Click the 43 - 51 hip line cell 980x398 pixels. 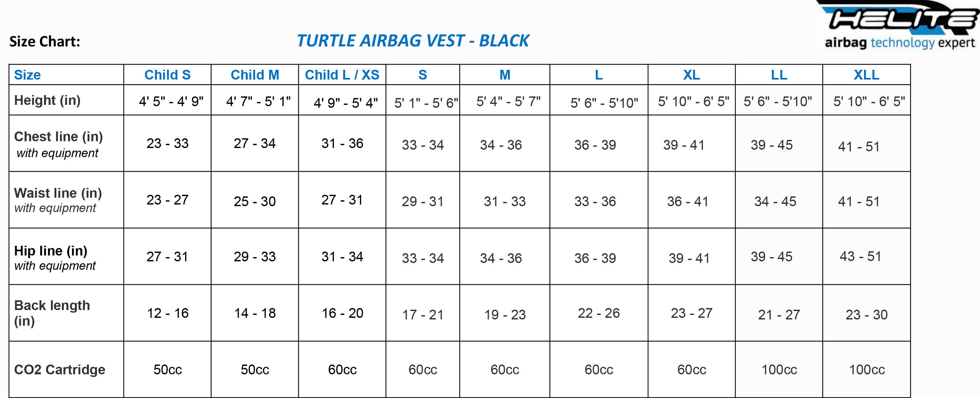pos(861,256)
